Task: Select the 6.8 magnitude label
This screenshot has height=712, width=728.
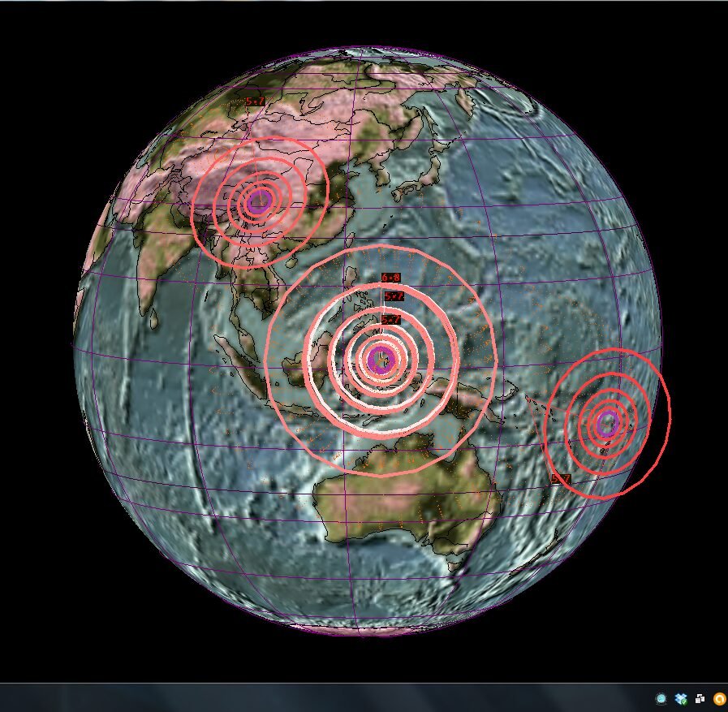Action: coord(390,278)
